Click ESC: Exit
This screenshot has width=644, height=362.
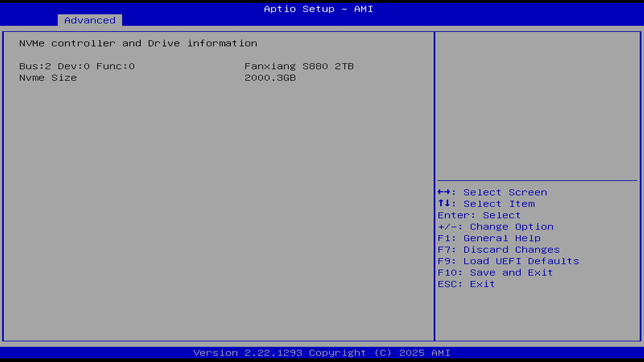coord(466,284)
